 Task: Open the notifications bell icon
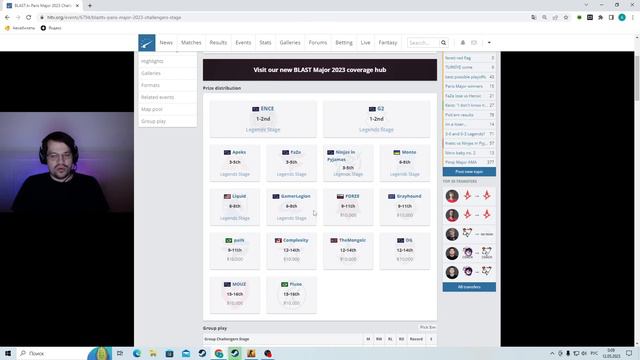[463, 42]
